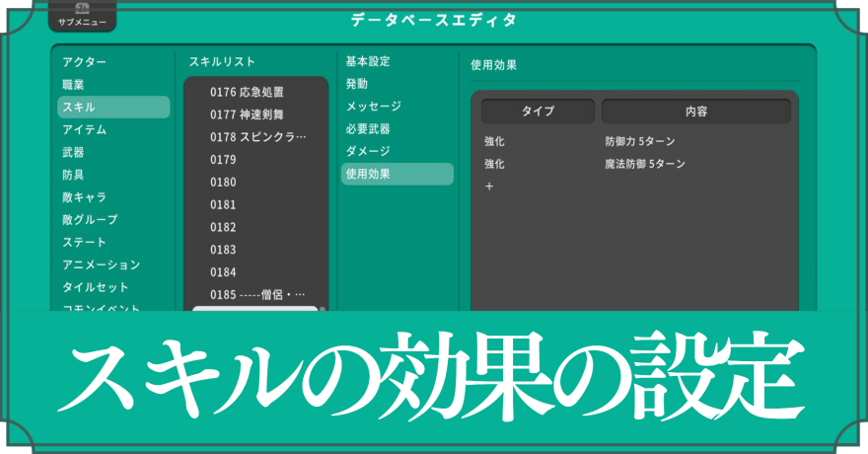This screenshot has width=868, height=454.
Task: Open the 防具 category
Action: click(73, 175)
